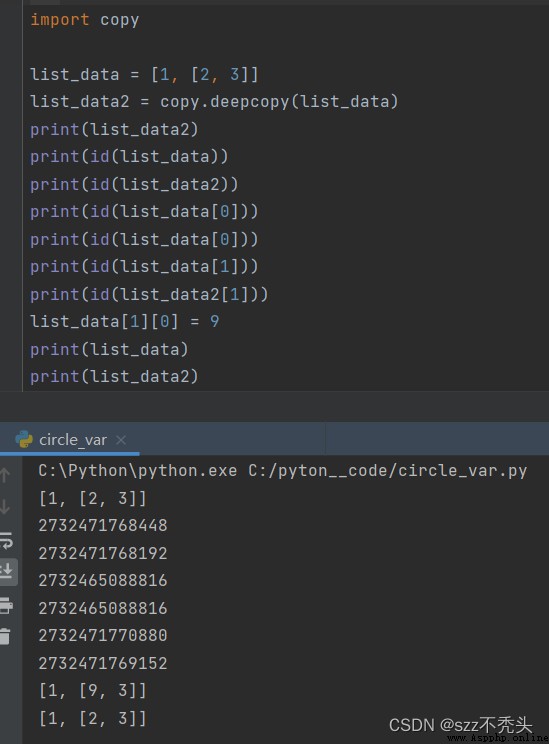The image size is (549, 744).
Task: Click the Python icon on circle_var tab
Action: point(24,439)
